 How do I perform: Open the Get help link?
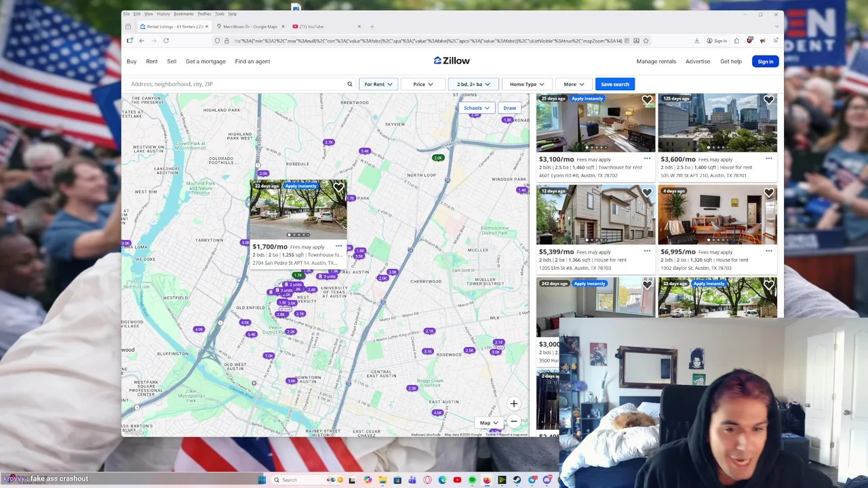(x=730, y=62)
